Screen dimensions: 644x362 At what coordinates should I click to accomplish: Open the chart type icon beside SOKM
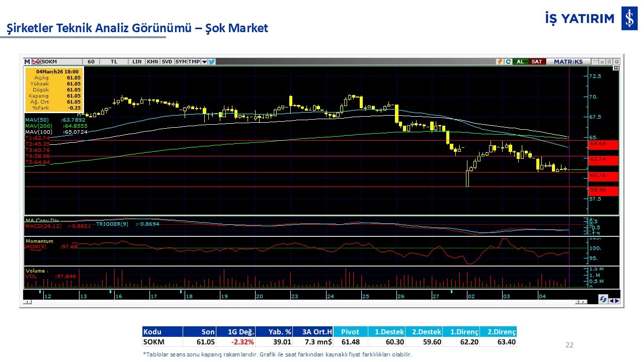coord(36,61)
